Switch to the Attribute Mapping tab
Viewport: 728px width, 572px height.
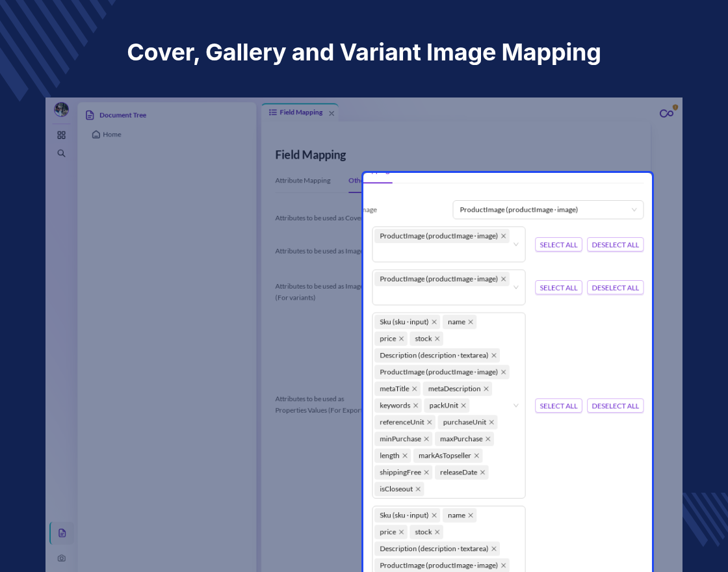click(x=303, y=181)
